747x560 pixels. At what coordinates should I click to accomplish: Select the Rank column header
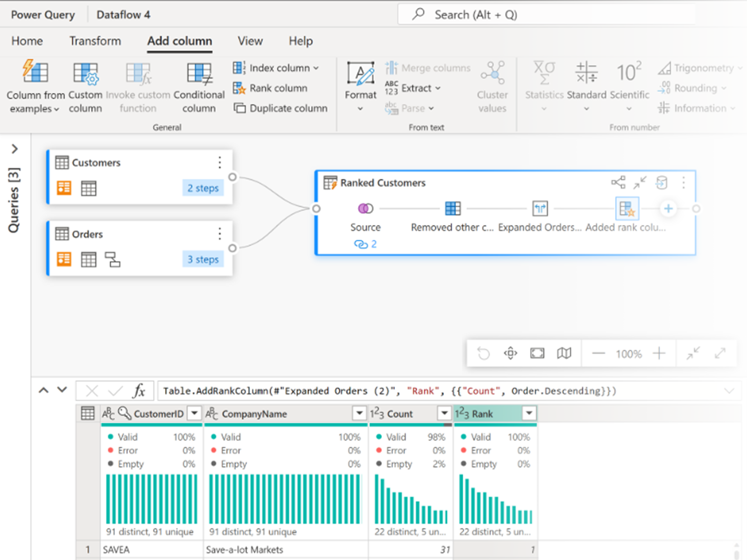[495, 413]
